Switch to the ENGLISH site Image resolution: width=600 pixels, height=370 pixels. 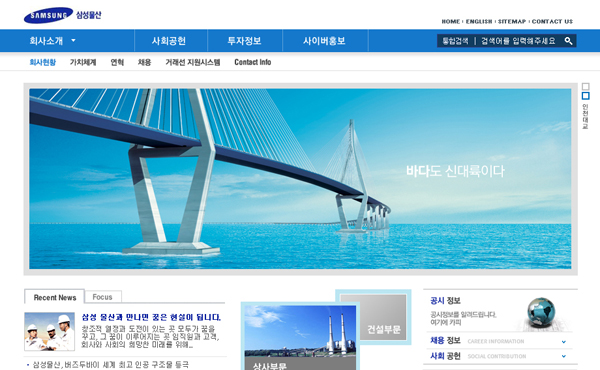point(479,21)
